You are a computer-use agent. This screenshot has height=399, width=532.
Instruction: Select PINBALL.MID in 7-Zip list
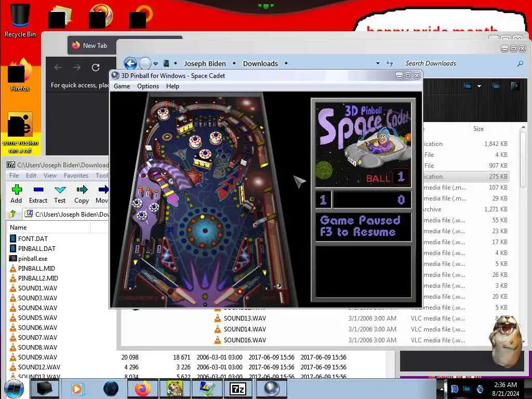(x=36, y=269)
